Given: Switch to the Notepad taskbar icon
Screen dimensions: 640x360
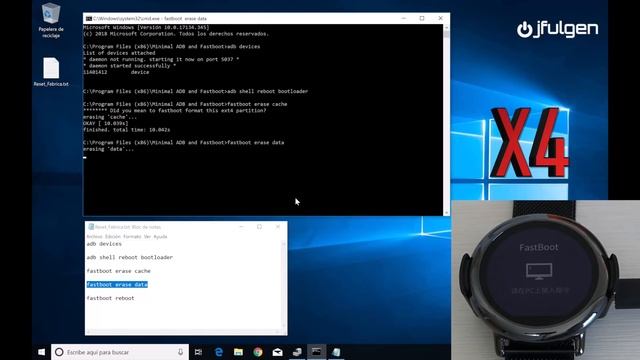Looking at the screenshot, I should click(x=336, y=352).
